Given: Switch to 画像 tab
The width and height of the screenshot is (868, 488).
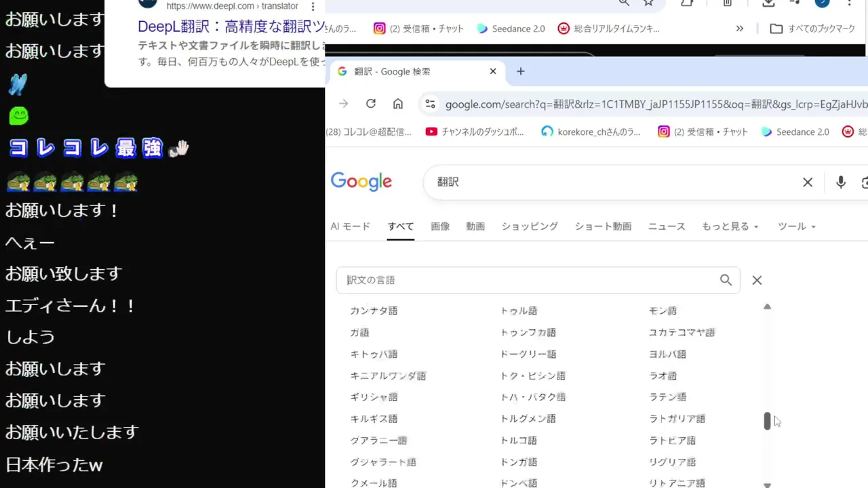Looking at the screenshot, I should click(440, 226).
